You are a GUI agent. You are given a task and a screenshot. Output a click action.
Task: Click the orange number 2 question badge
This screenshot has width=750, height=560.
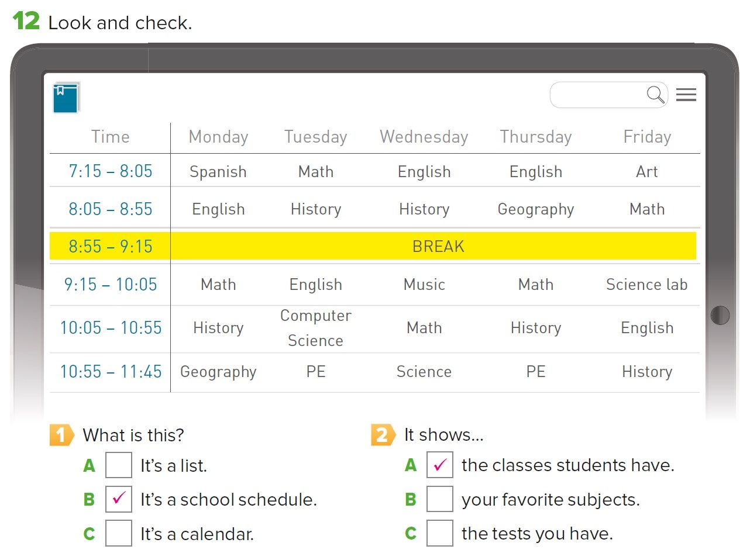coord(382,435)
